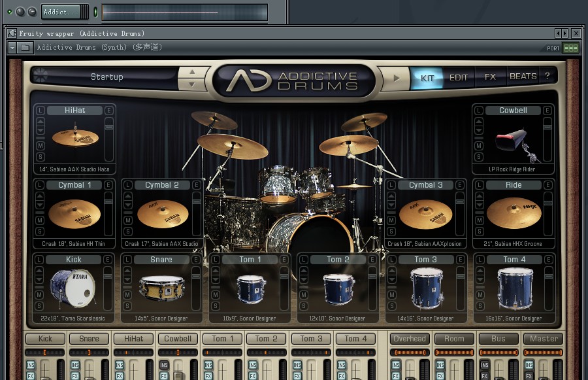Click the Addict channel button in FL Studio
588x380 pixels.
click(x=61, y=12)
